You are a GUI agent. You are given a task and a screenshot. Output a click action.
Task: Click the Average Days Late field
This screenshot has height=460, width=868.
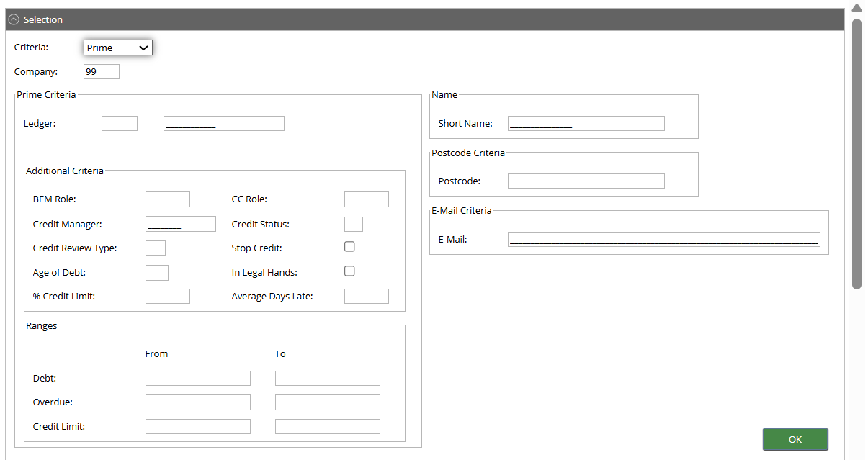(x=367, y=296)
